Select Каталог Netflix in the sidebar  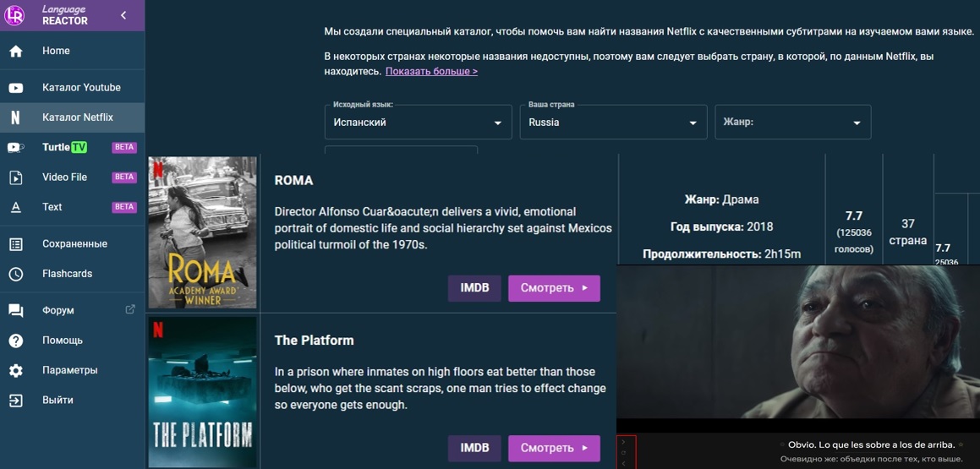click(73, 117)
